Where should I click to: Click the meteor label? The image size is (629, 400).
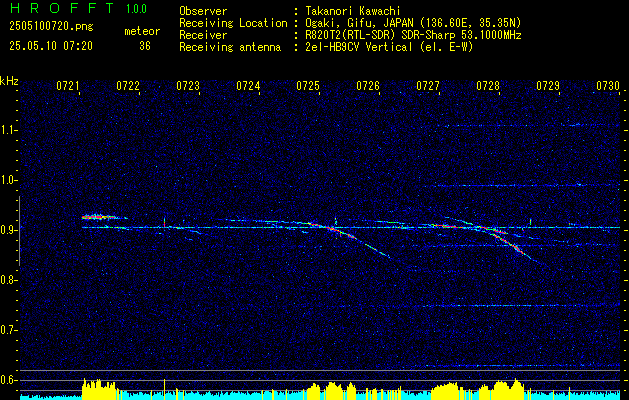click(142, 31)
